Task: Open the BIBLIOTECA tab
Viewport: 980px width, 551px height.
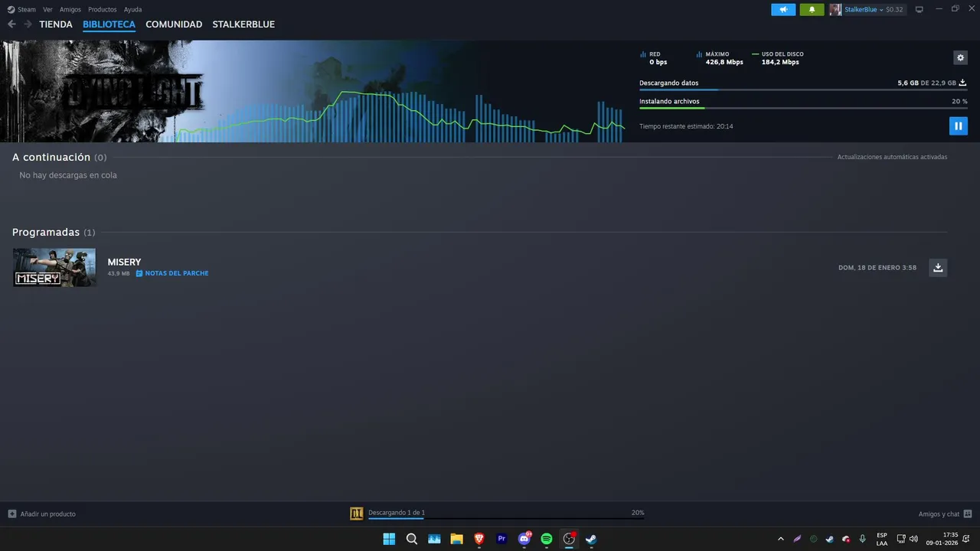Action: point(109,24)
